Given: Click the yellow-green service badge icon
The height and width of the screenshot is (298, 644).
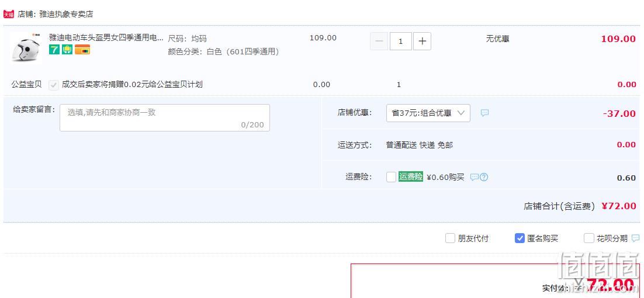Looking at the screenshot, I should pyautogui.click(x=67, y=50).
